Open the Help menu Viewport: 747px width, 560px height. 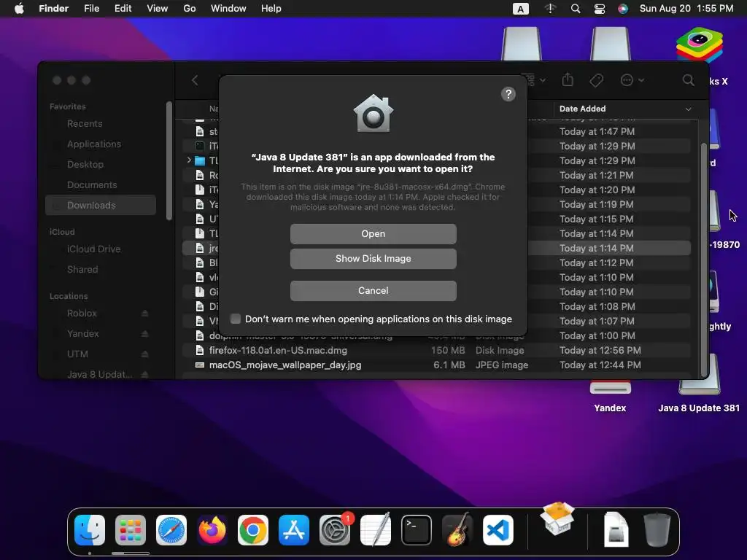coord(271,9)
